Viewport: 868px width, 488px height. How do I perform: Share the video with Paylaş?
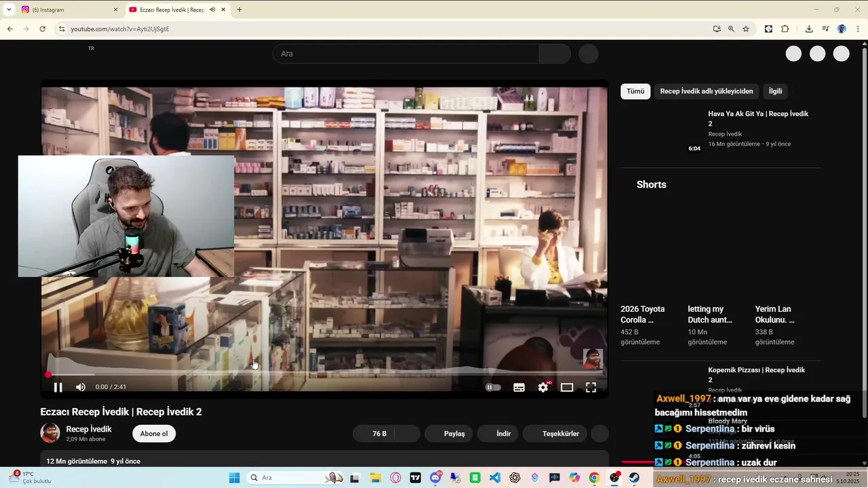pos(448,434)
